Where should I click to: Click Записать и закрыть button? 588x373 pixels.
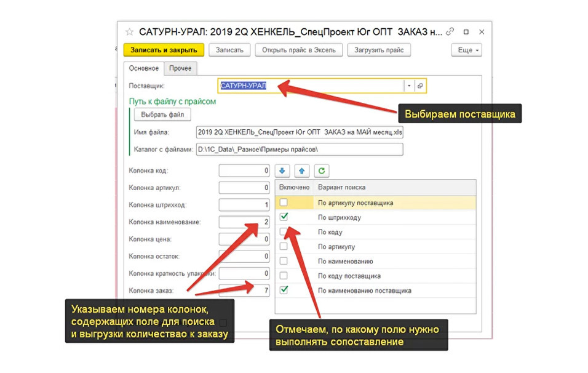pos(164,50)
